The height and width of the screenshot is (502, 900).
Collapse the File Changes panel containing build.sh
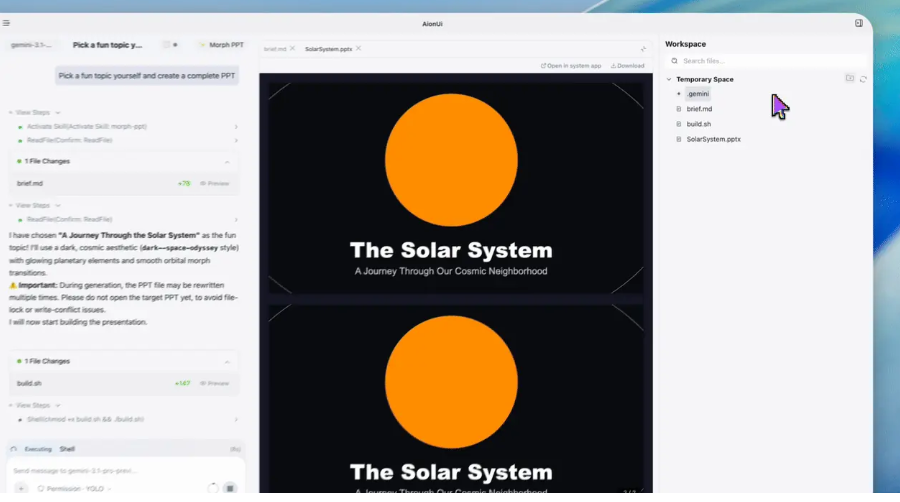(x=227, y=361)
